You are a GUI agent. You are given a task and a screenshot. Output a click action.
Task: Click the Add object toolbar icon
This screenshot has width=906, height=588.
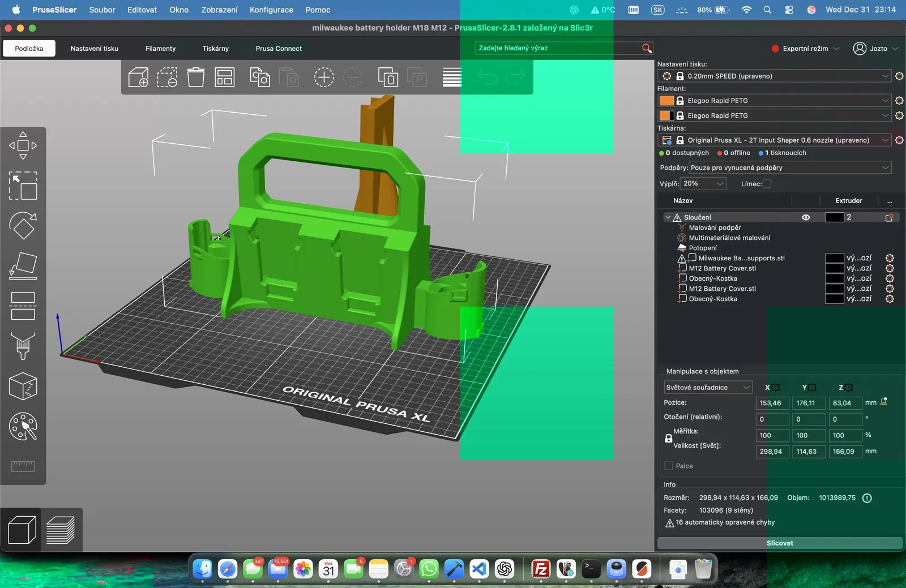pyautogui.click(x=138, y=78)
